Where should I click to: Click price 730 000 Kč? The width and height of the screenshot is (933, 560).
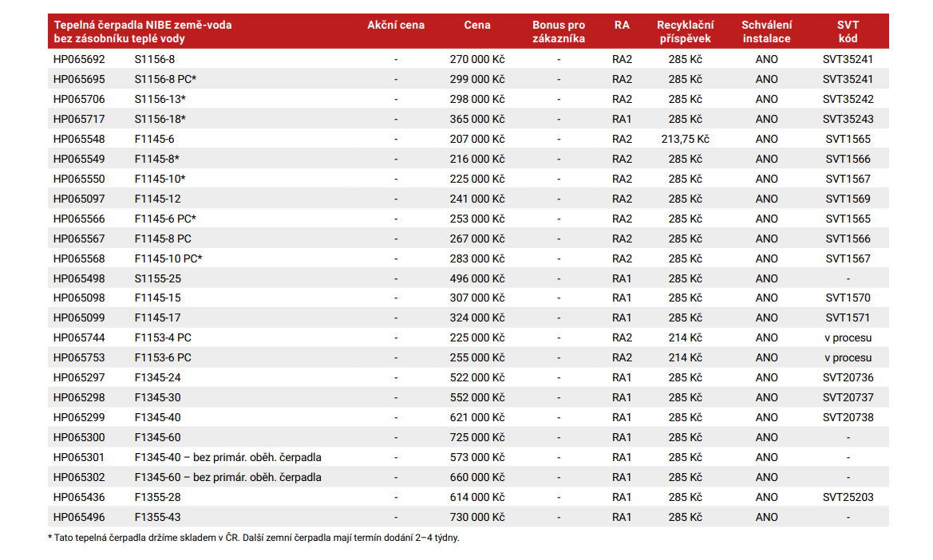(477, 517)
